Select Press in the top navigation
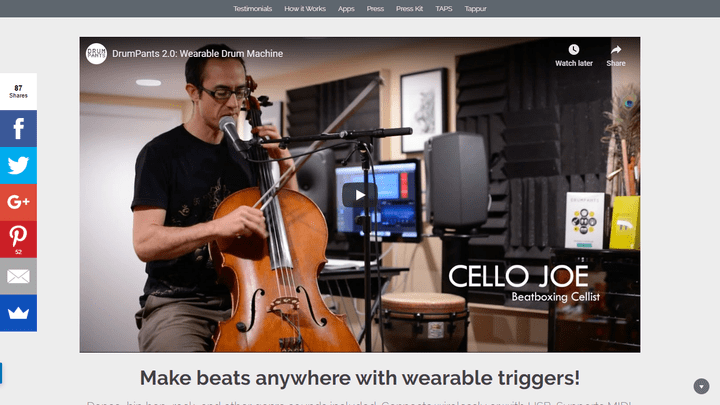Viewport: 720px width, 405px height. pyautogui.click(x=375, y=9)
